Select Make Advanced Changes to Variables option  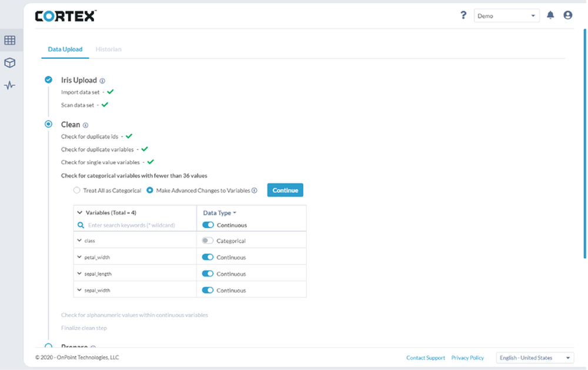(x=149, y=190)
